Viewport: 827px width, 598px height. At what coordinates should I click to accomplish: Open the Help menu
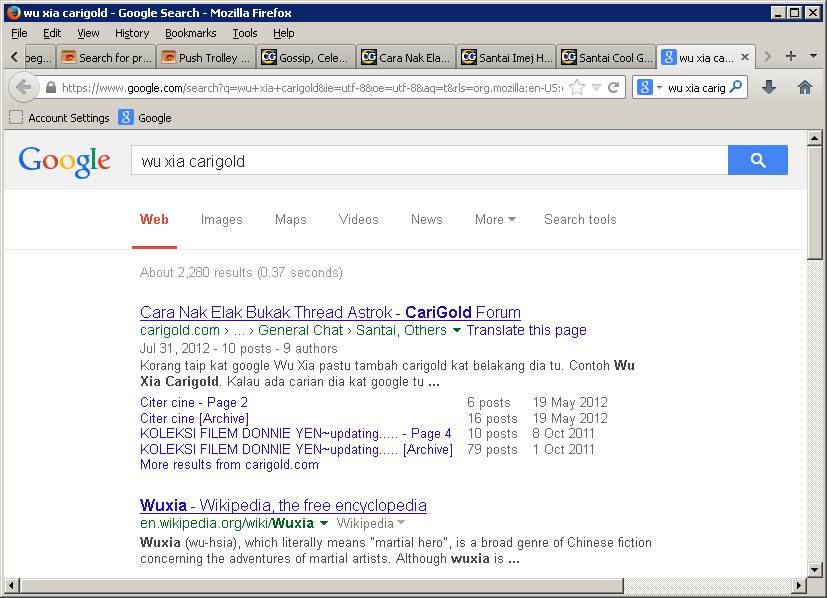point(283,33)
